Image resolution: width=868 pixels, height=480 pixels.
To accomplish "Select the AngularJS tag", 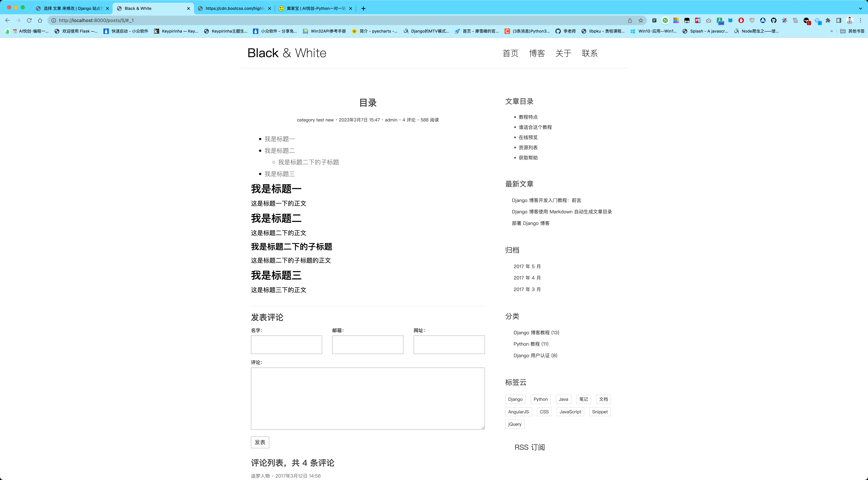I will coord(518,412).
